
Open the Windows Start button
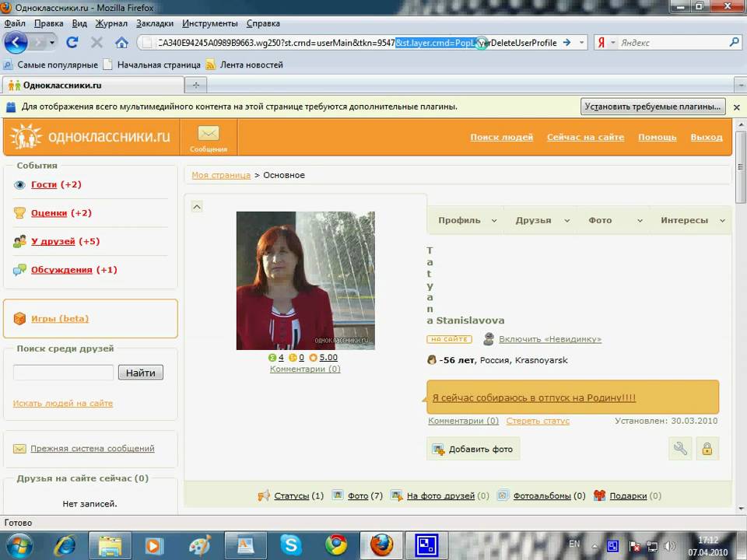(x=19, y=545)
